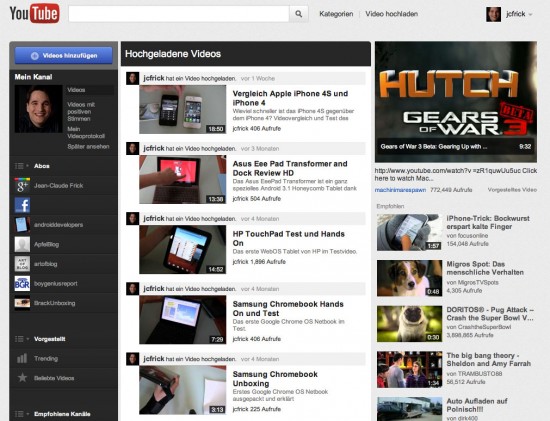Click the Trending bar chart icon

click(22, 358)
